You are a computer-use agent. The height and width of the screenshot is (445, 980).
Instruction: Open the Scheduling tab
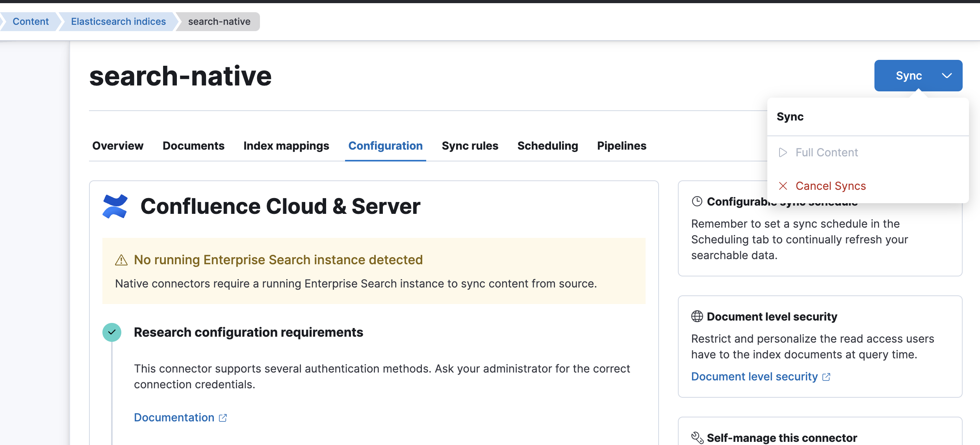[x=548, y=146]
